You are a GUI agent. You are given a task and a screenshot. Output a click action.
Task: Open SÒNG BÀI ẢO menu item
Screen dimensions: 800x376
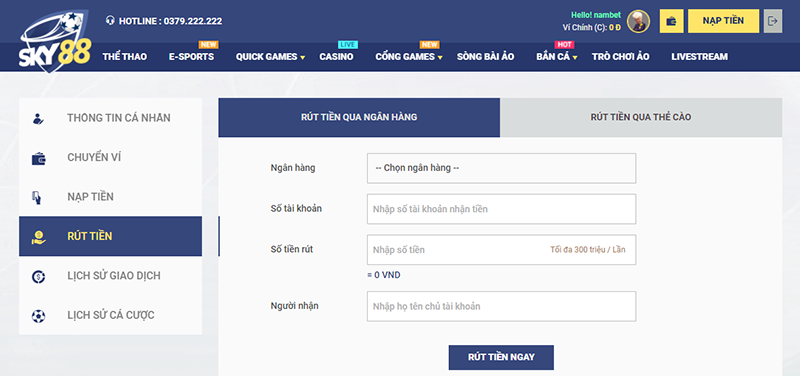tap(485, 57)
